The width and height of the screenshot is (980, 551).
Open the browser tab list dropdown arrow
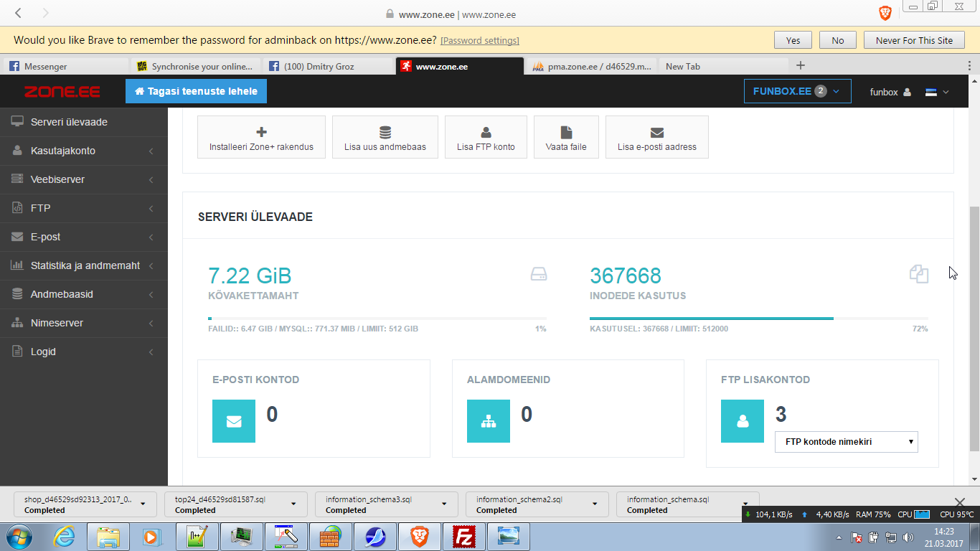pyautogui.click(x=971, y=66)
